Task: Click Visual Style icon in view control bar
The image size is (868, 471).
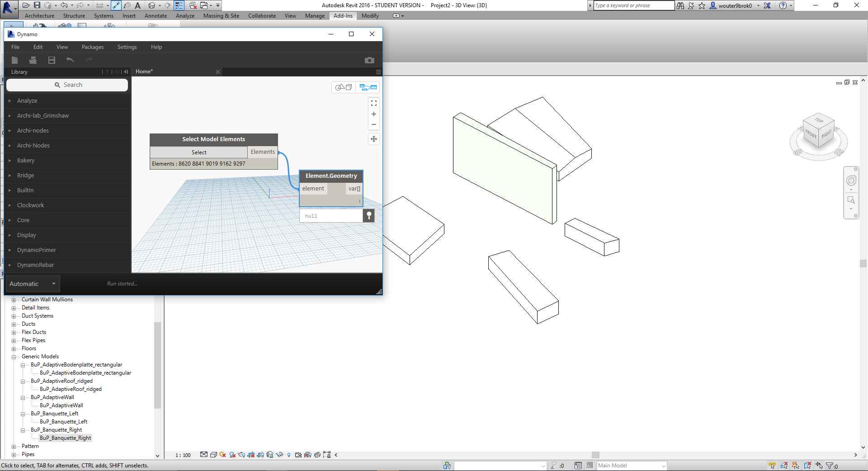Action: 213,455
